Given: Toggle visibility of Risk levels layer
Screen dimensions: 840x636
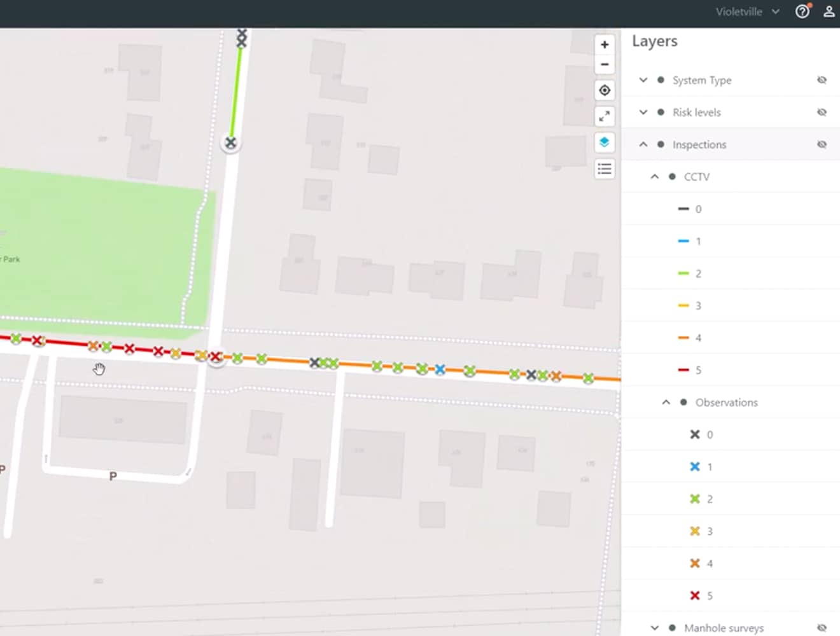Looking at the screenshot, I should (822, 113).
